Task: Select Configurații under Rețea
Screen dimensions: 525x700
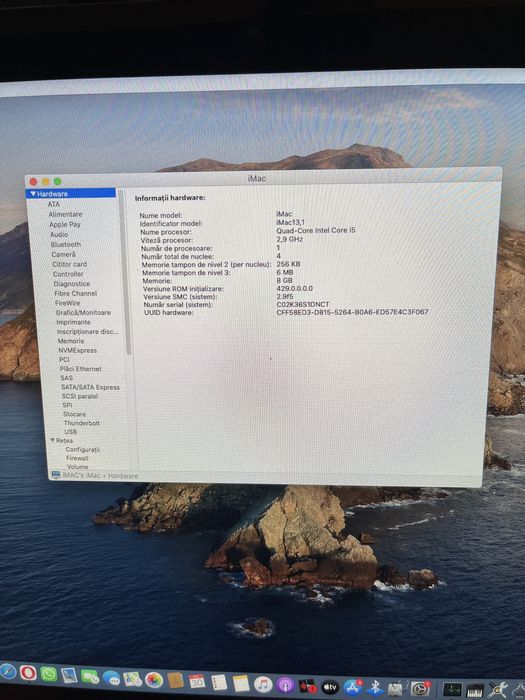Action: (x=83, y=450)
